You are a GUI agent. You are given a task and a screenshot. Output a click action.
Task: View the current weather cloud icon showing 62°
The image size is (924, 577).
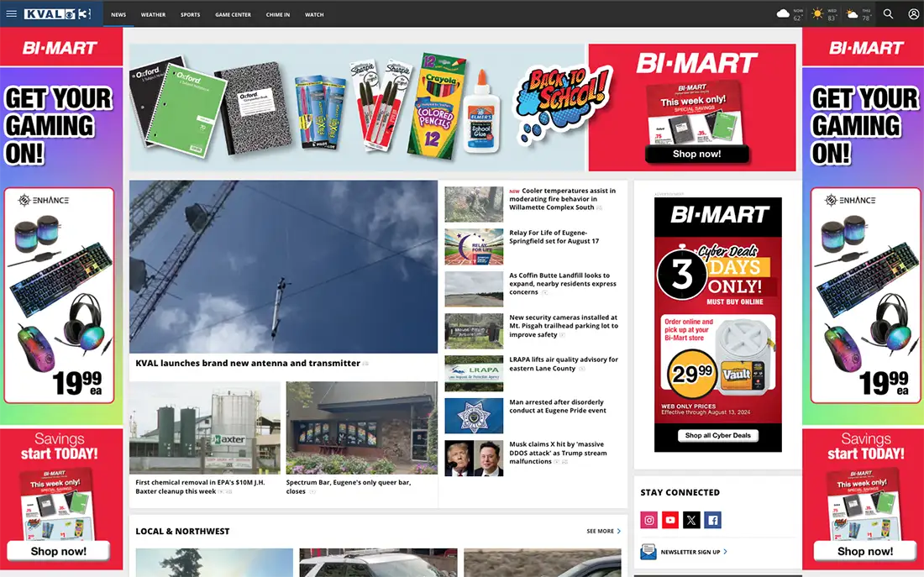click(x=783, y=13)
